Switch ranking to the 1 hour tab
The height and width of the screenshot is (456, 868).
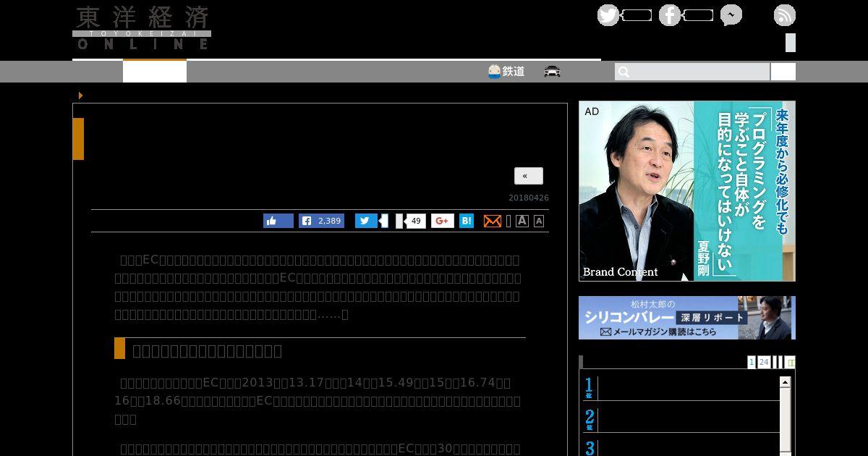coord(752,362)
